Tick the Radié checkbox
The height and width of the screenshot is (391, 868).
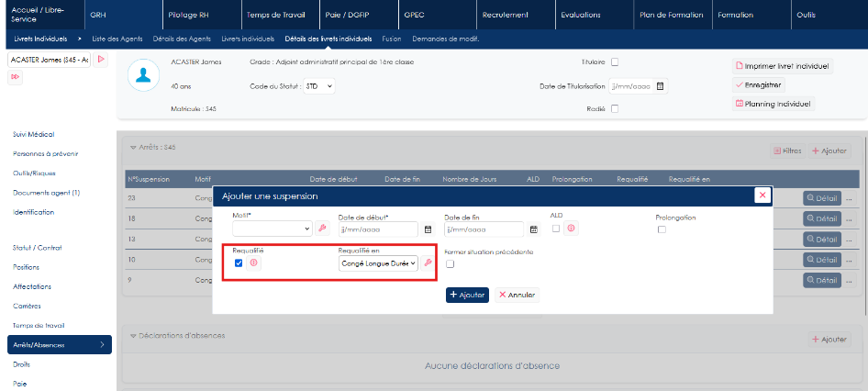615,108
